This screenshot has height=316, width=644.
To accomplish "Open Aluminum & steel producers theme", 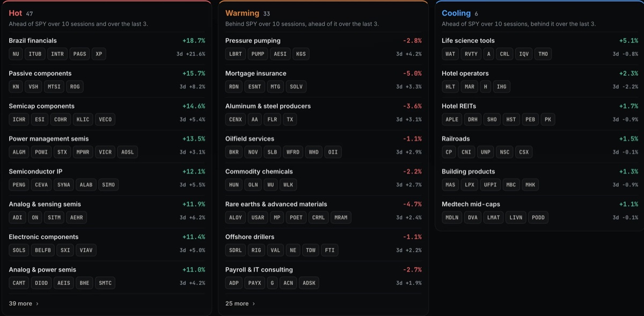I will (x=268, y=106).
